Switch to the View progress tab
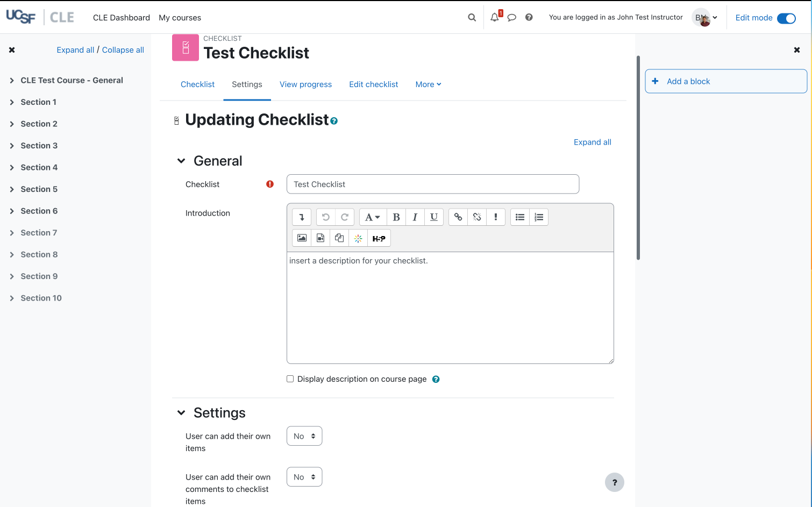 pos(305,84)
